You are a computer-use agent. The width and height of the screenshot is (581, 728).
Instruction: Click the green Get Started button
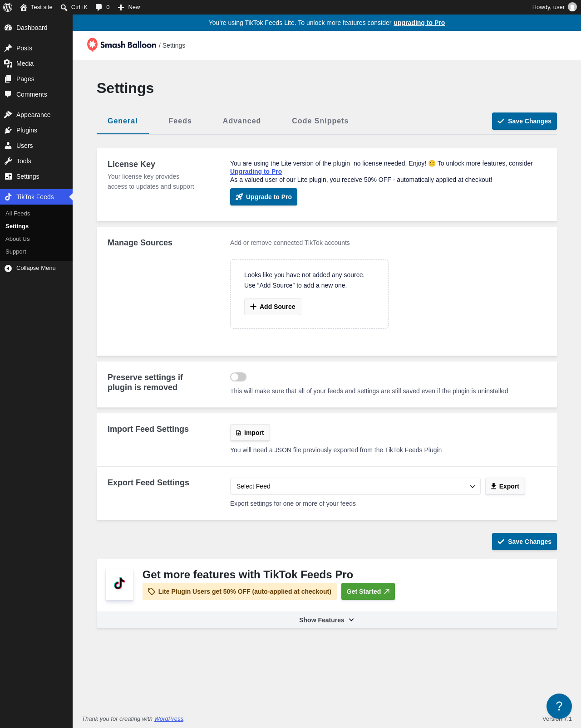coord(368,591)
